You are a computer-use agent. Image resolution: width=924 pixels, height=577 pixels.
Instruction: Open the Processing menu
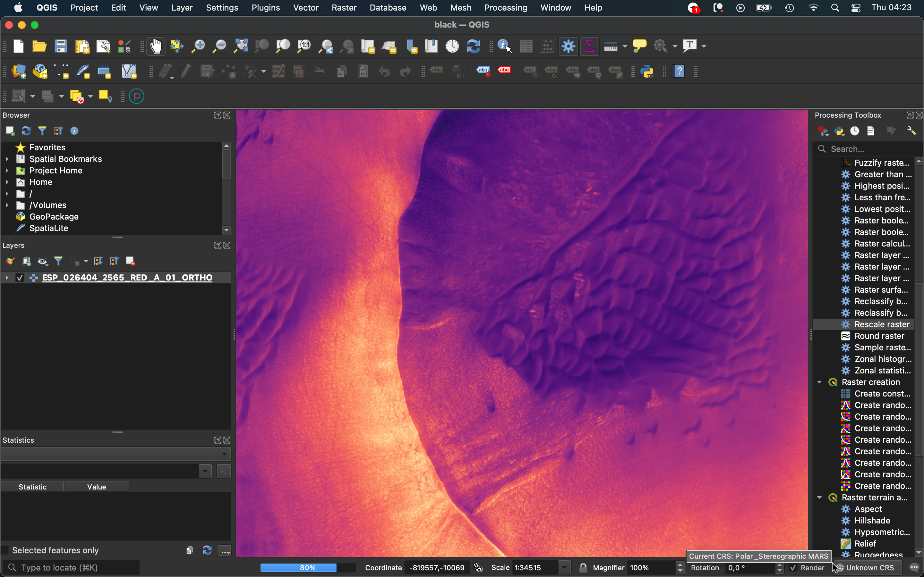point(506,8)
